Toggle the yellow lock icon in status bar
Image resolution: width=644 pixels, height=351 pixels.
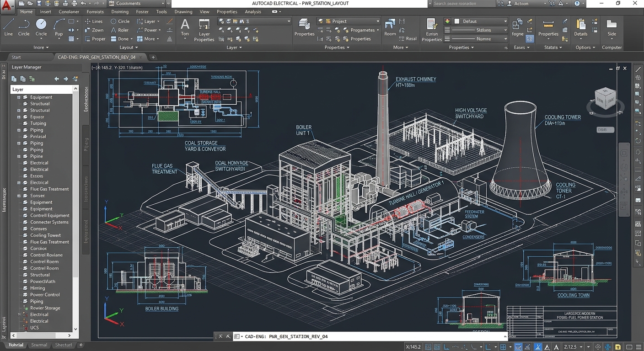click(x=618, y=347)
